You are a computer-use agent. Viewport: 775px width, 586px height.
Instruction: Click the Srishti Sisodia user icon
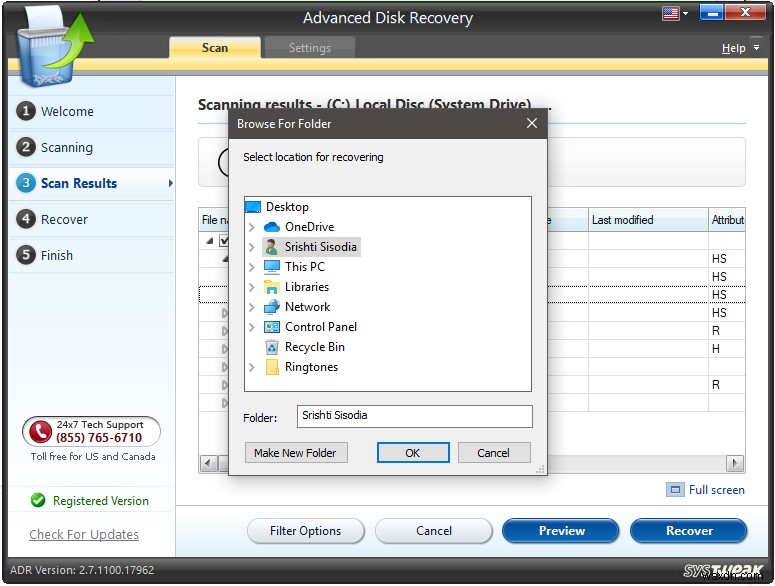[x=271, y=247]
